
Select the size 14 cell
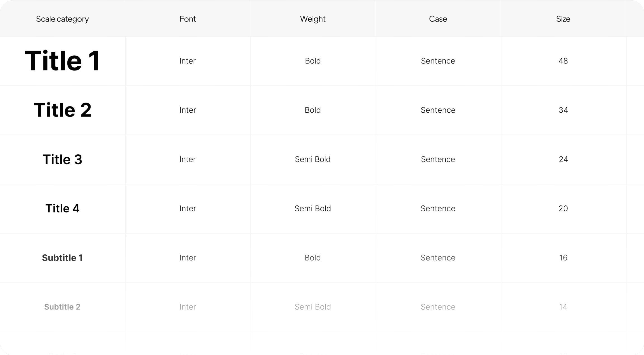click(563, 307)
